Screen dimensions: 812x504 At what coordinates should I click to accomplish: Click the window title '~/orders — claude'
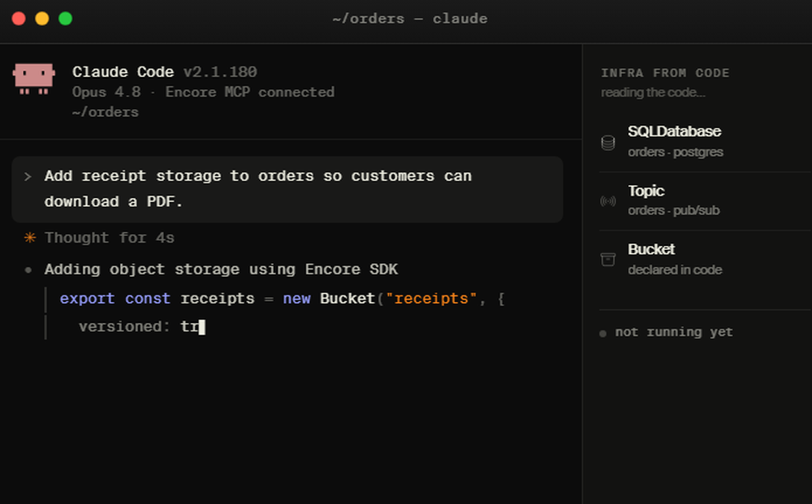pos(409,19)
